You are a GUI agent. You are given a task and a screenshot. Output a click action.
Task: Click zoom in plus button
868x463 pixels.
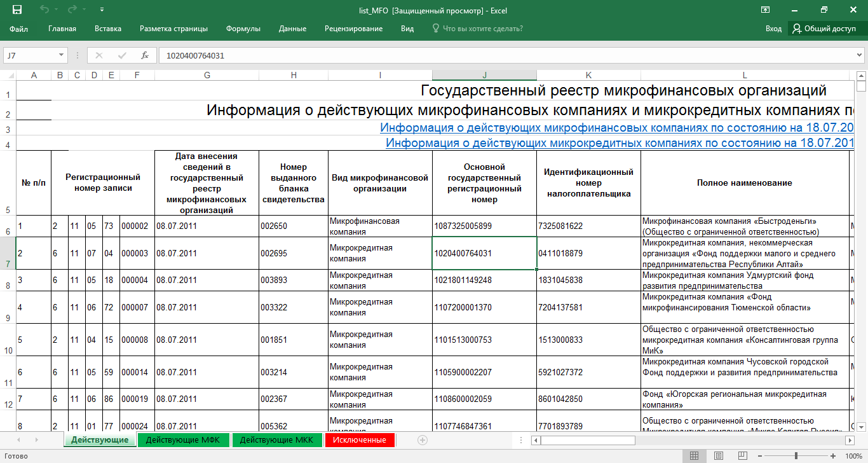[x=833, y=456]
